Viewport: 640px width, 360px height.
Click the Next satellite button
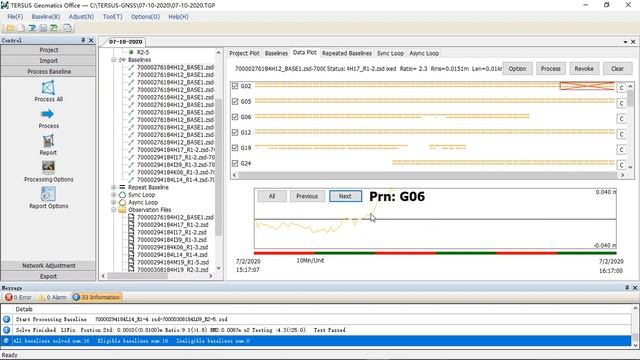click(345, 196)
